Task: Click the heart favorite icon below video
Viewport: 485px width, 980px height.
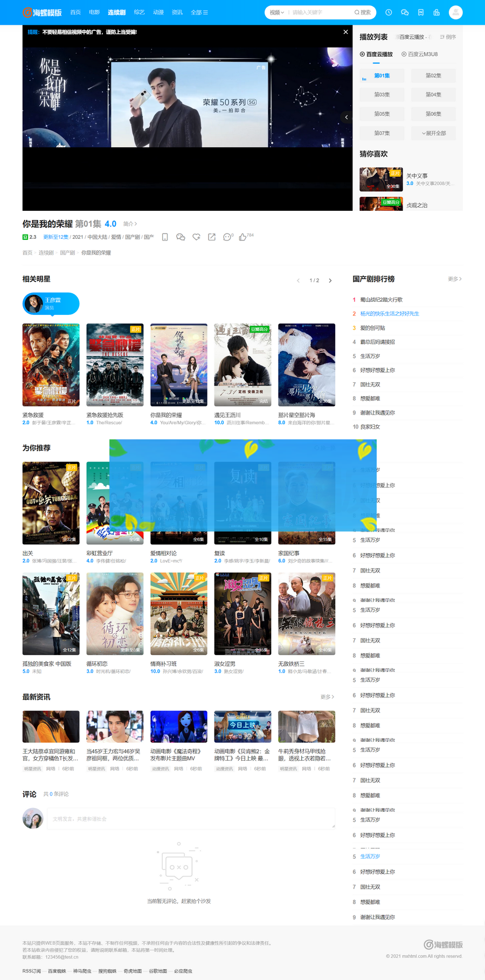Action: pyautogui.click(x=196, y=237)
